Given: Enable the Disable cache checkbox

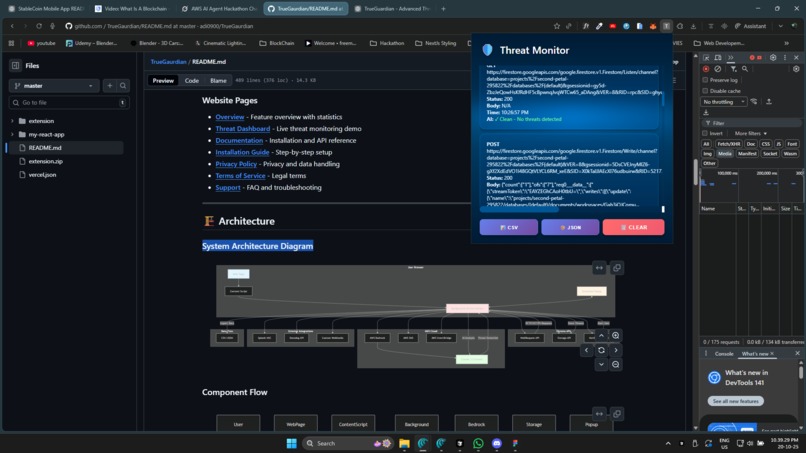Looking at the screenshot, I should pyautogui.click(x=705, y=91).
